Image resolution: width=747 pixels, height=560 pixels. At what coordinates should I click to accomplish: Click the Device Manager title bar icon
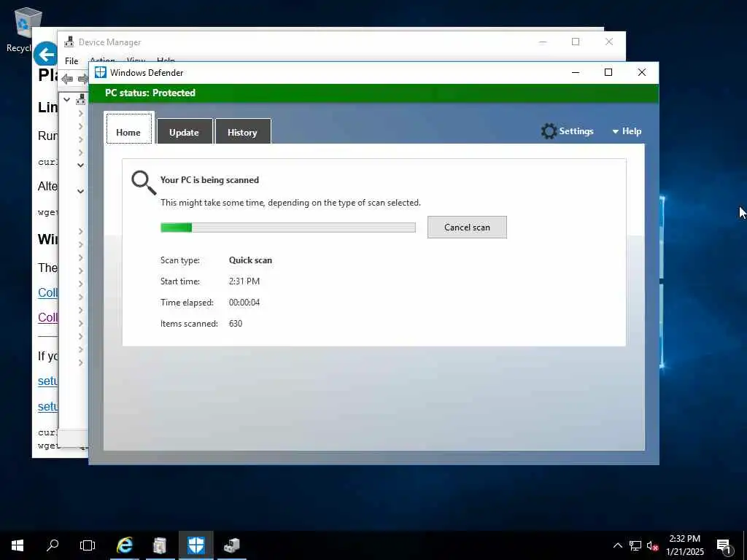pyautogui.click(x=69, y=42)
